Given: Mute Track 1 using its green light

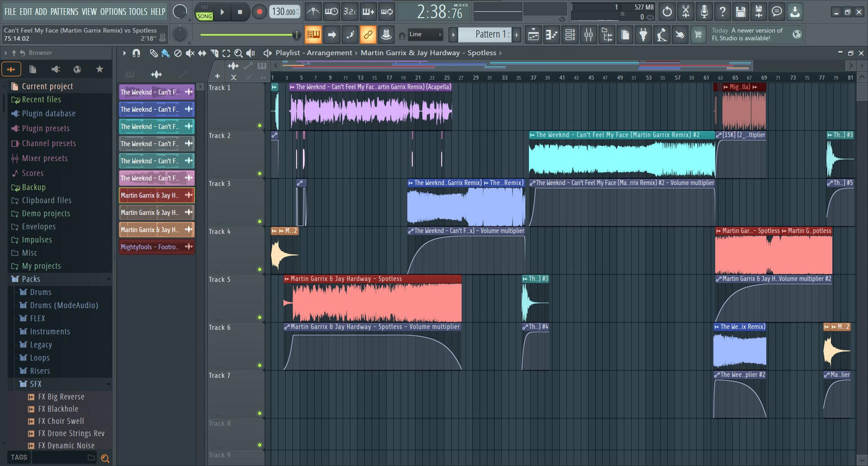Looking at the screenshot, I should coord(260,126).
